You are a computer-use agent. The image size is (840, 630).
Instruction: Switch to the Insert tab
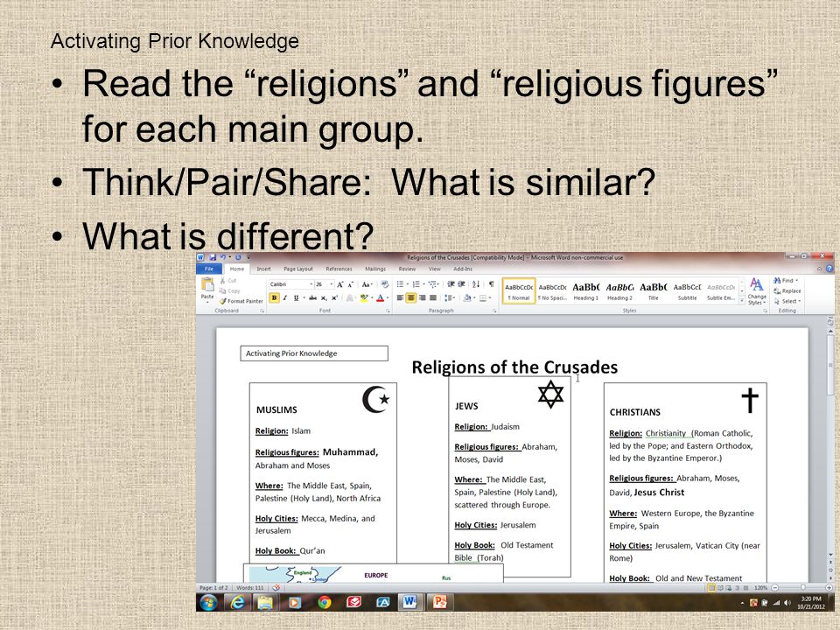click(x=263, y=269)
